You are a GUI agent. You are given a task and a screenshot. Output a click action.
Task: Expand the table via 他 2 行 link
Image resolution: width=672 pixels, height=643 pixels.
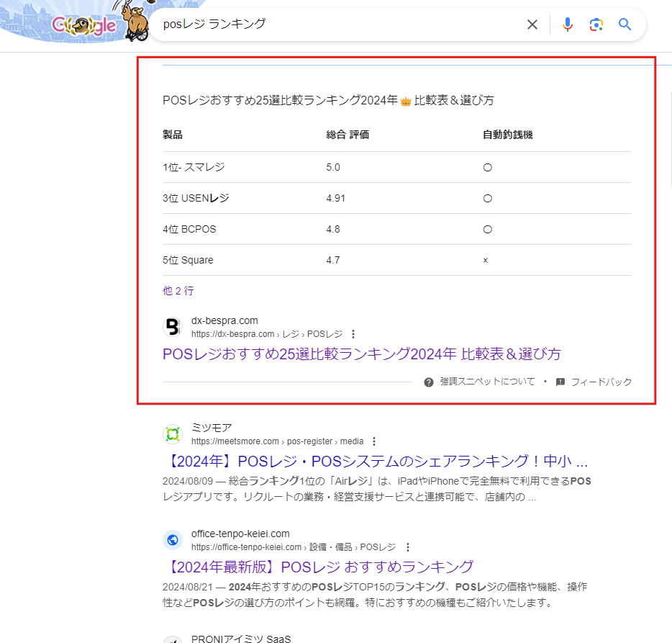(x=178, y=291)
